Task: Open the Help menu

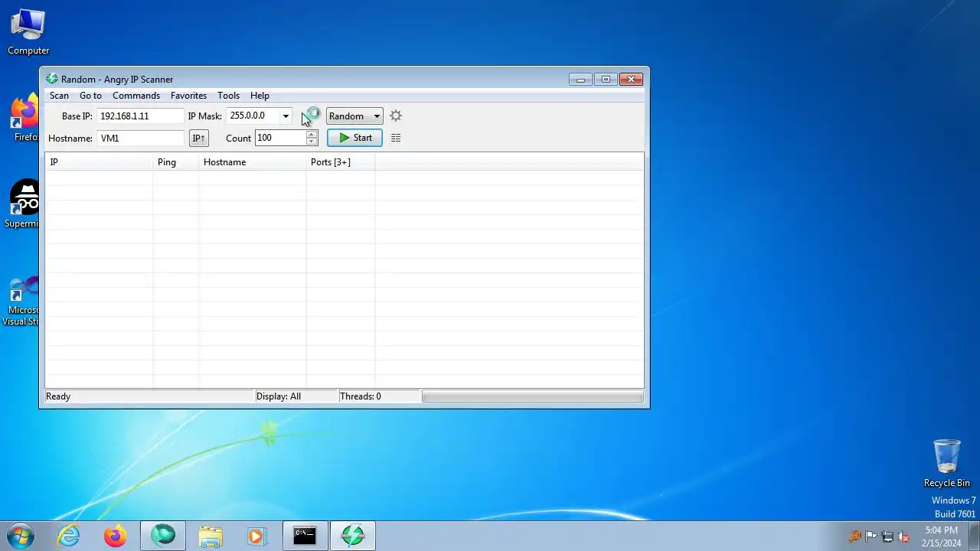Action: point(260,96)
